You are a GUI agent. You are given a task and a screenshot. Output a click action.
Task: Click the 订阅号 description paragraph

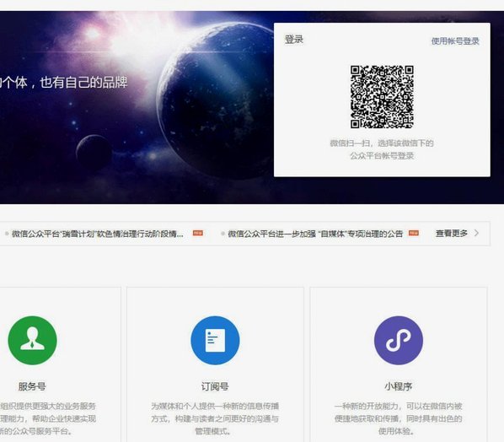(x=215, y=418)
